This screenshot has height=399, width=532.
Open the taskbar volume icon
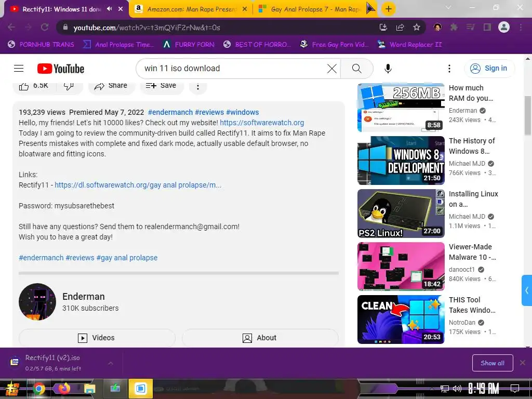457,389
